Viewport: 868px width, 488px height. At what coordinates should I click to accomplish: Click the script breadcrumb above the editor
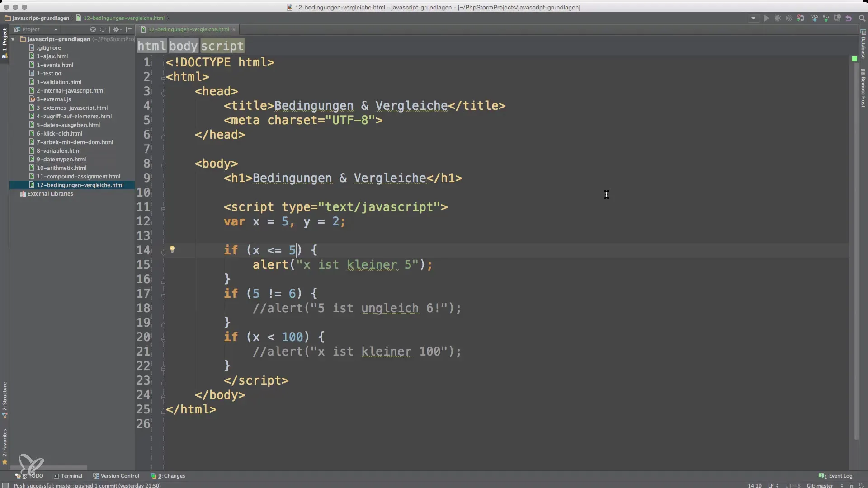222,46
